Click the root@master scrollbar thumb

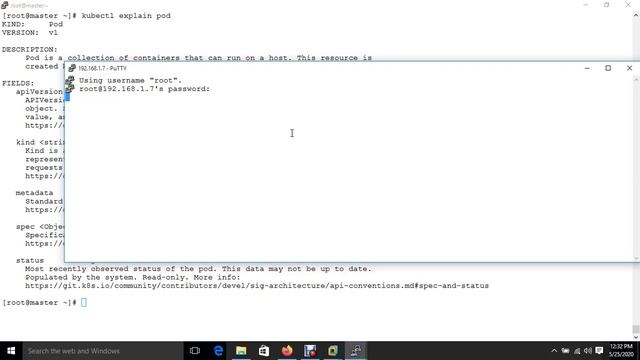coord(636,329)
